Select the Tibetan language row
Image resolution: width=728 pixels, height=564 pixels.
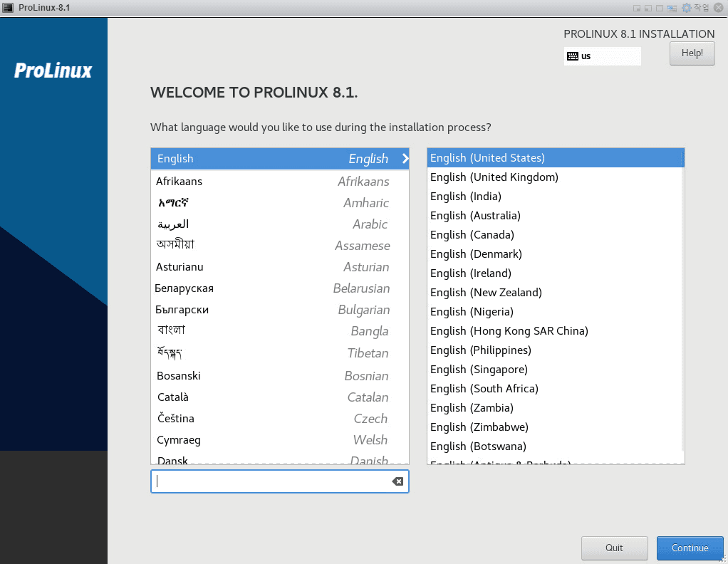click(x=280, y=352)
